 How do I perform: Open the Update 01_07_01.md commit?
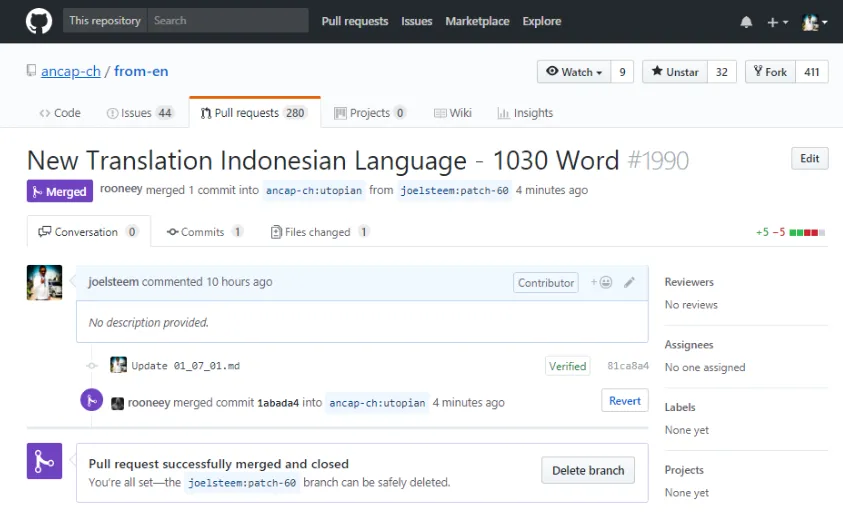[185, 366]
